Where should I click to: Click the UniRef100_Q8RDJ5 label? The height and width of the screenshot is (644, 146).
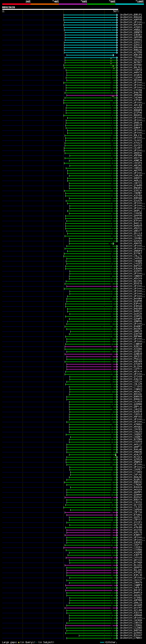click(x=131, y=331)
